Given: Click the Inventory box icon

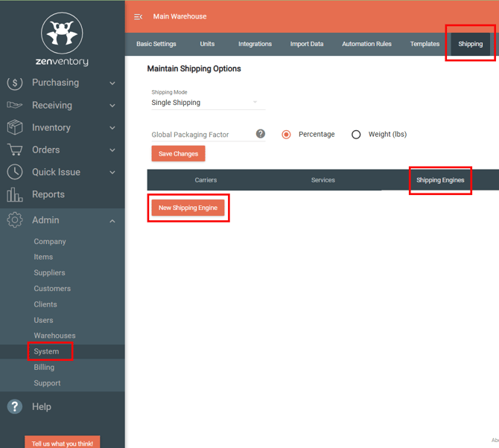Looking at the screenshot, I should click(x=14, y=127).
